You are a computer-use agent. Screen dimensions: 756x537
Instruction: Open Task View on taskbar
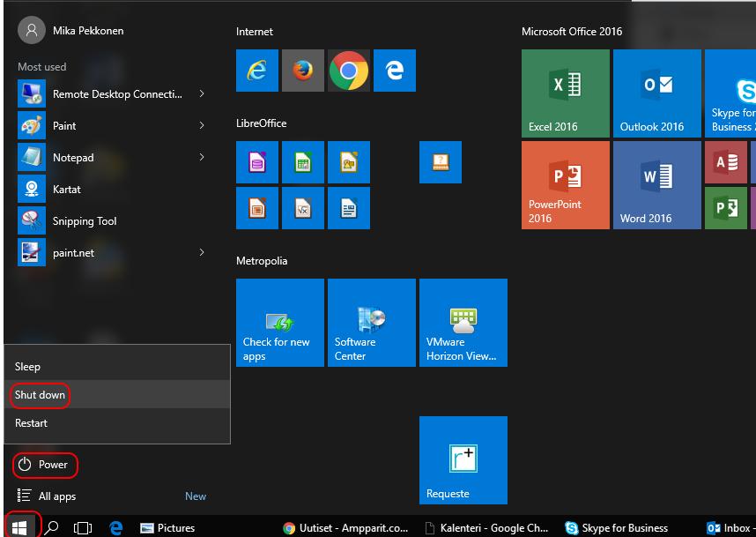point(83,528)
